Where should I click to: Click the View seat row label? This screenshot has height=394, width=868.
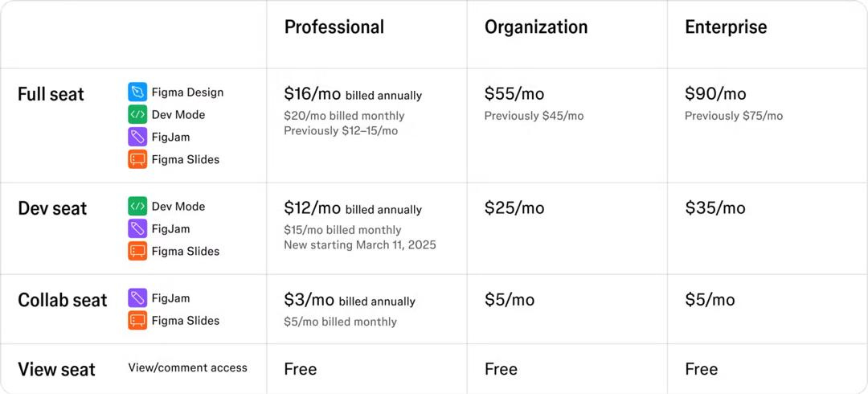click(x=56, y=370)
